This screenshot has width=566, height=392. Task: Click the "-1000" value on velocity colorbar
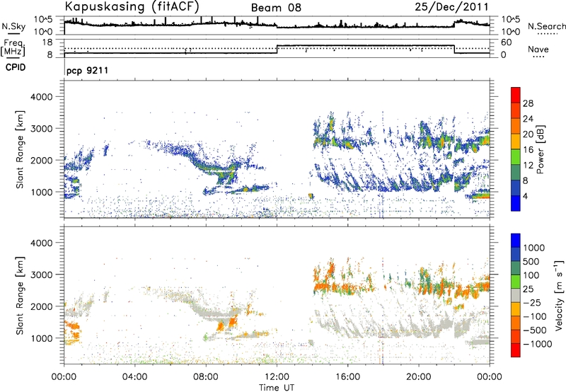click(537, 344)
